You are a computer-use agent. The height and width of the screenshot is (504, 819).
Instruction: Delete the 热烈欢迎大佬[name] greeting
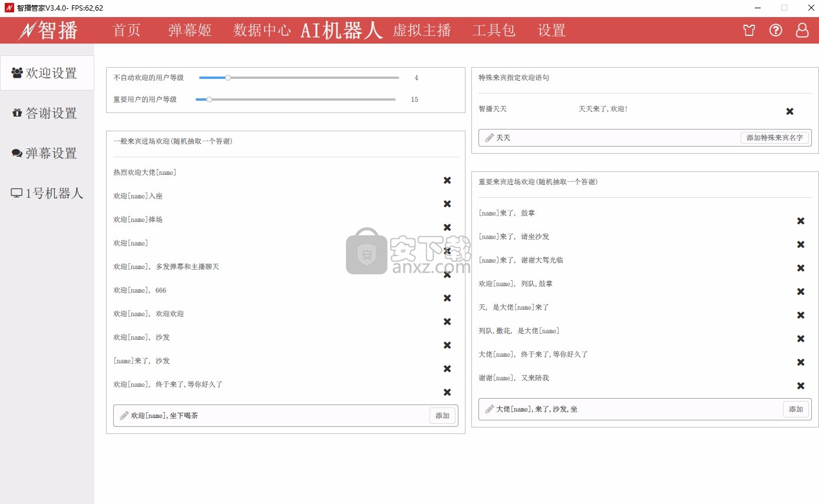point(447,180)
